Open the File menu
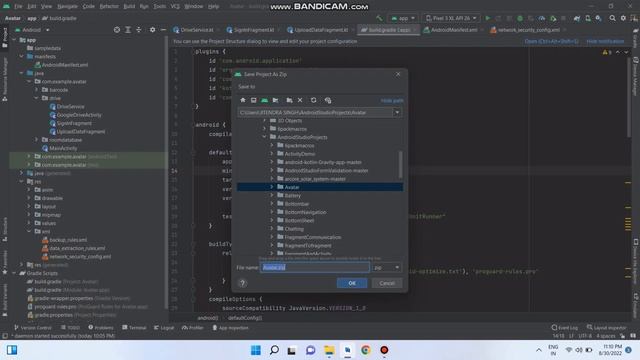Viewport: 640px width, 360px height. pyautogui.click(x=18, y=6)
